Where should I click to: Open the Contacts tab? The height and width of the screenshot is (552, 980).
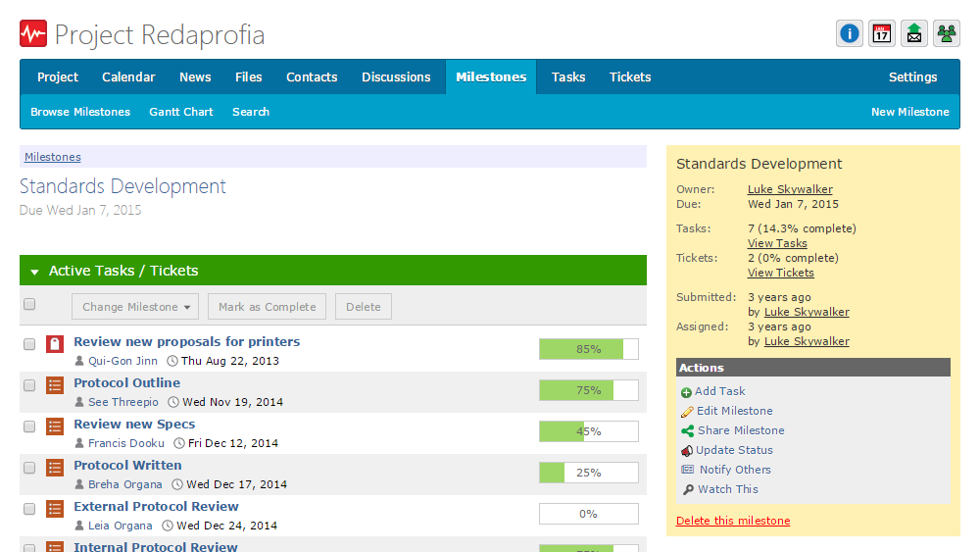(312, 76)
